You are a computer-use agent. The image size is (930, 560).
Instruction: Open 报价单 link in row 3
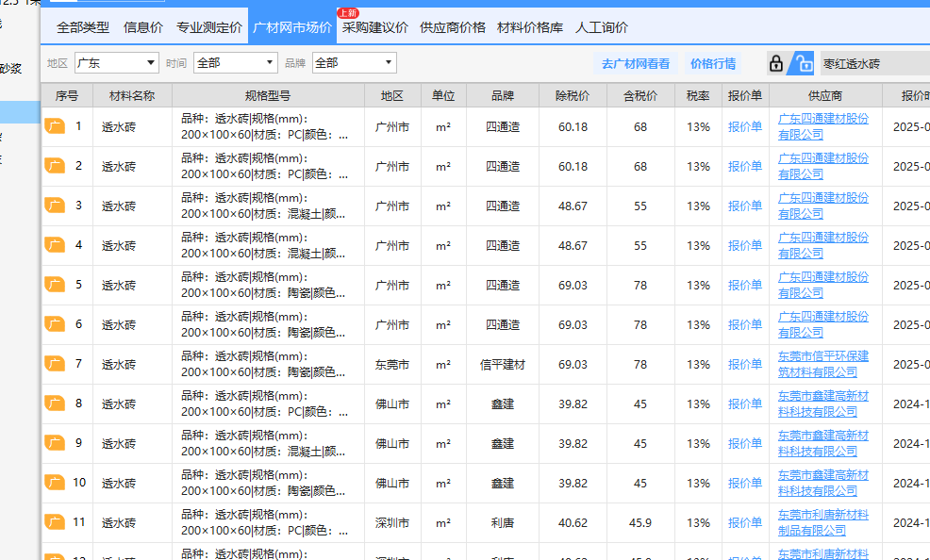tap(745, 206)
